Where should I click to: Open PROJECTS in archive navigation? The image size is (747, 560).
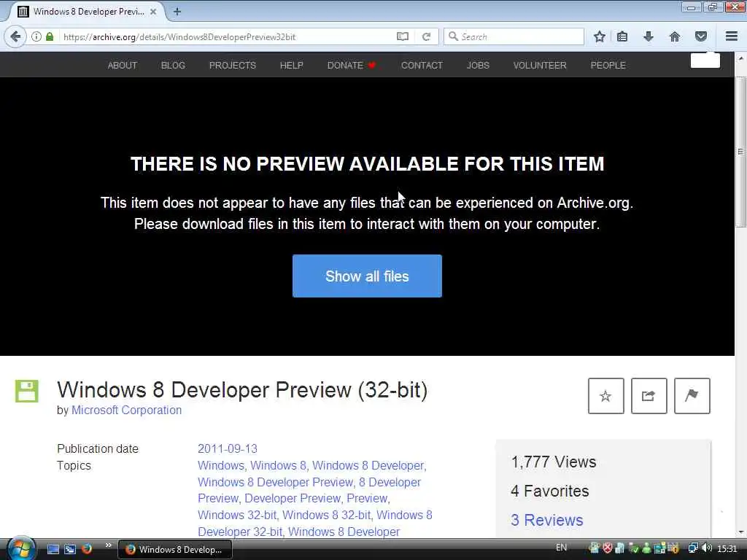pyautogui.click(x=233, y=65)
